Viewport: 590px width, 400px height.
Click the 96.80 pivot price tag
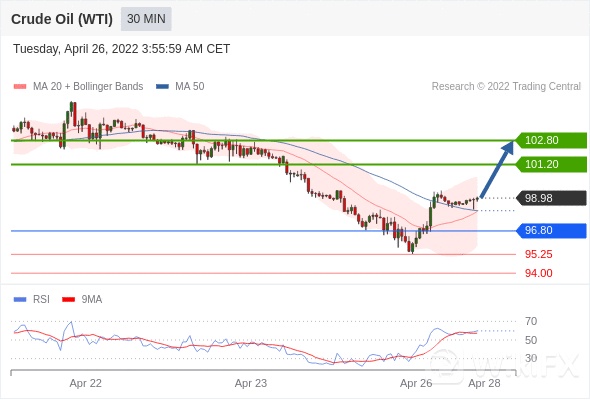point(551,230)
